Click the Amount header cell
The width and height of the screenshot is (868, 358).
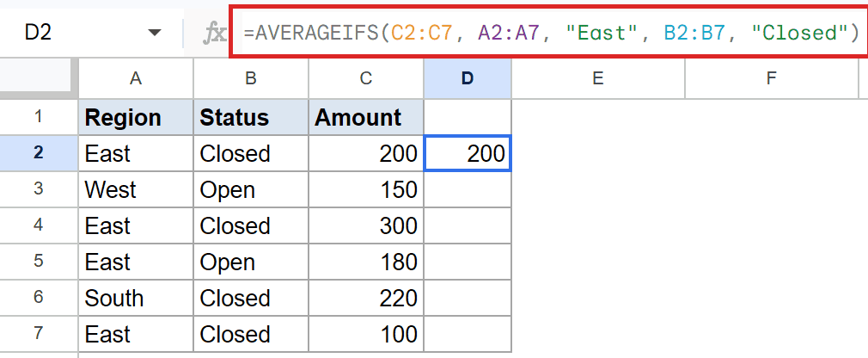pos(366,117)
